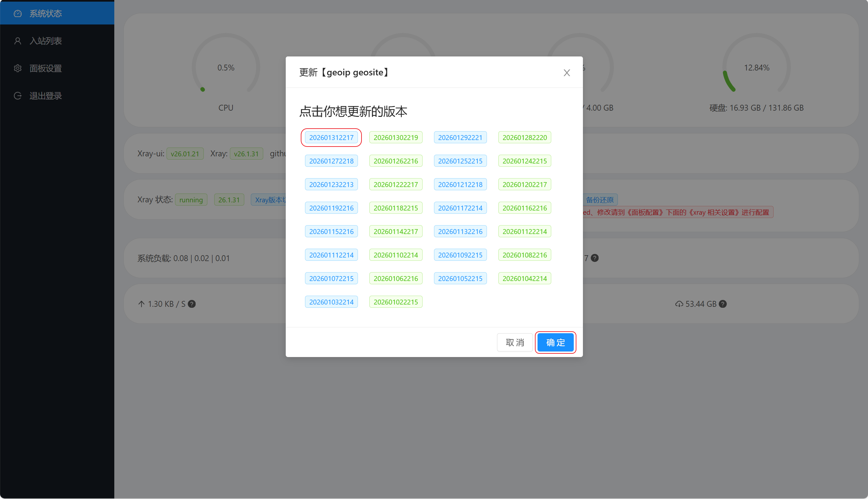Click tag 202601052215
Screen dimensions: 868x499
[460, 278]
